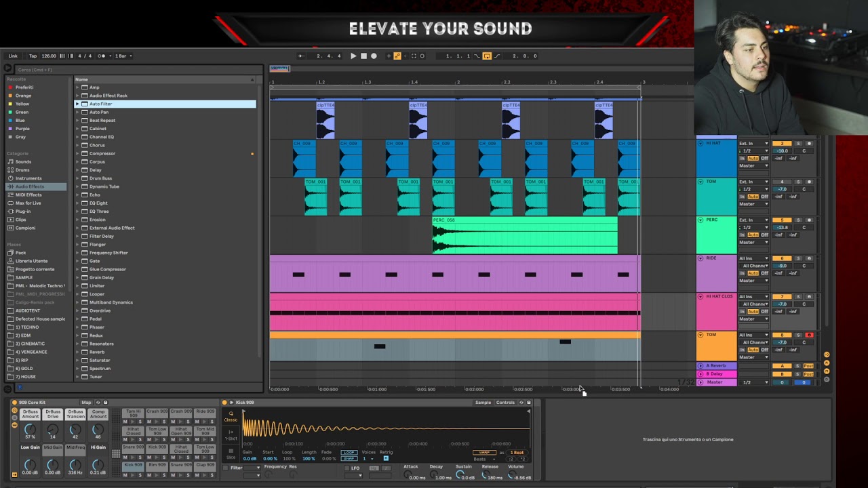The image size is (868, 488).
Task: Open HI HAT Ext. In input dropdown
Action: 754,144
